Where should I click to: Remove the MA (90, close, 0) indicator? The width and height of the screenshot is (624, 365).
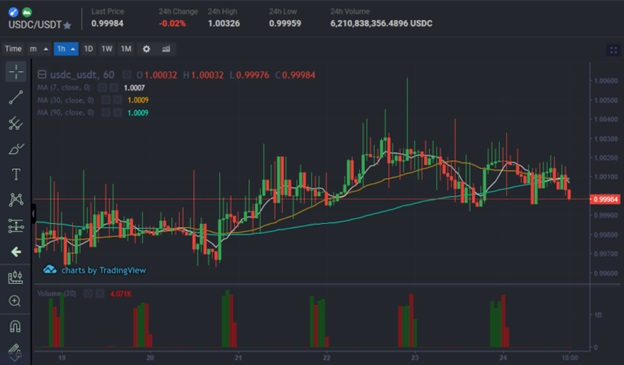click(x=117, y=113)
